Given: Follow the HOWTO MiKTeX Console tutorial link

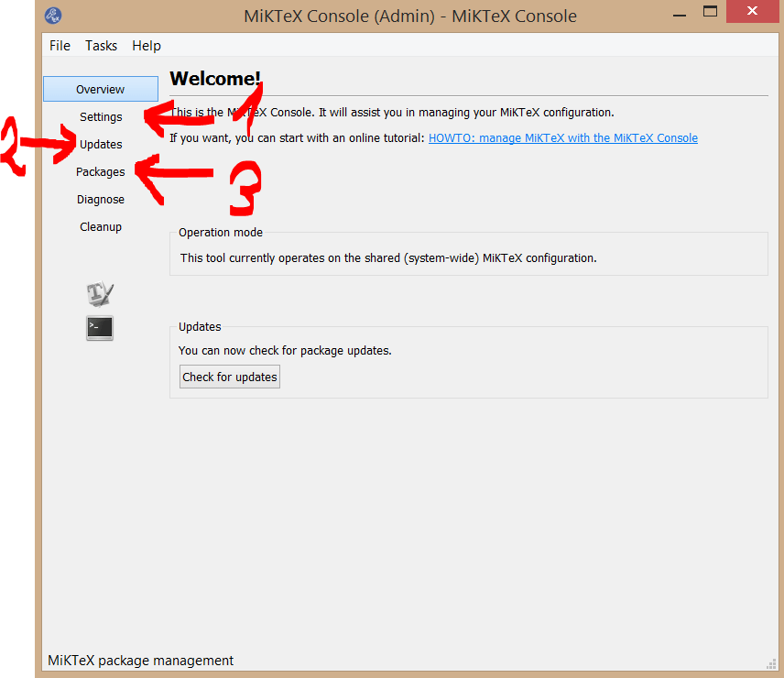Looking at the screenshot, I should click(x=563, y=138).
